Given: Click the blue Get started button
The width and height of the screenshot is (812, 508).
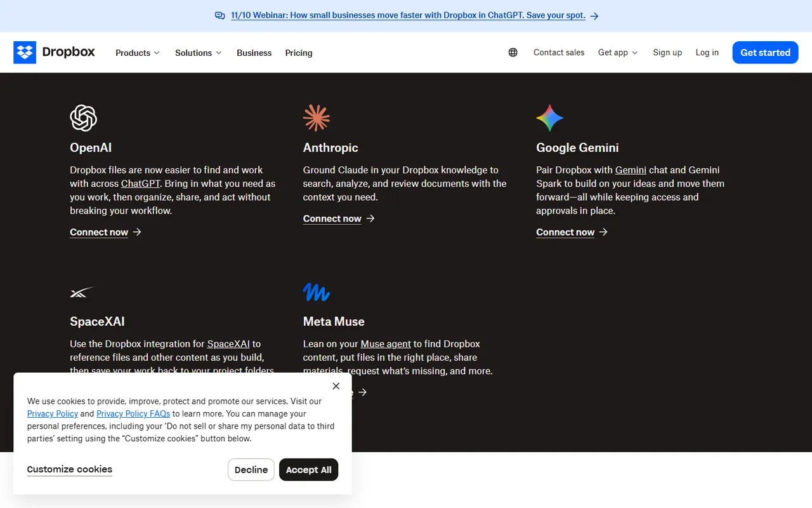Looking at the screenshot, I should click(x=765, y=53).
